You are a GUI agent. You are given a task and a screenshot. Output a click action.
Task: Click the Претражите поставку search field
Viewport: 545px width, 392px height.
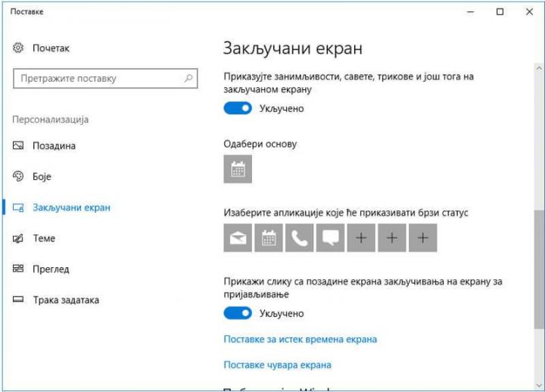tap(98, 78)
